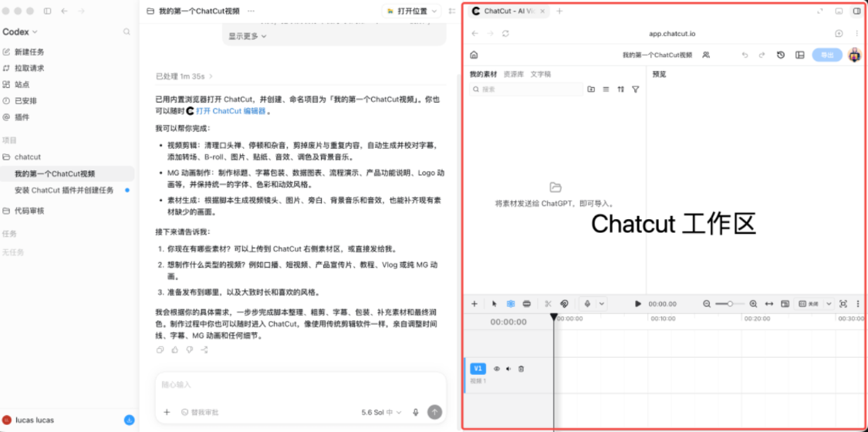Open the Codex dropdown in sidebar
The width and height of the screenshot is (868, 432).
(20, 32)
